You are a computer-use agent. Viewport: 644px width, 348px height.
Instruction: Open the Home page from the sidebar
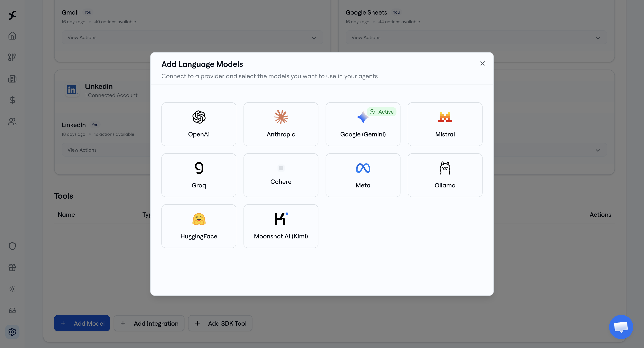pyautogui.click(x=12, y=36)
